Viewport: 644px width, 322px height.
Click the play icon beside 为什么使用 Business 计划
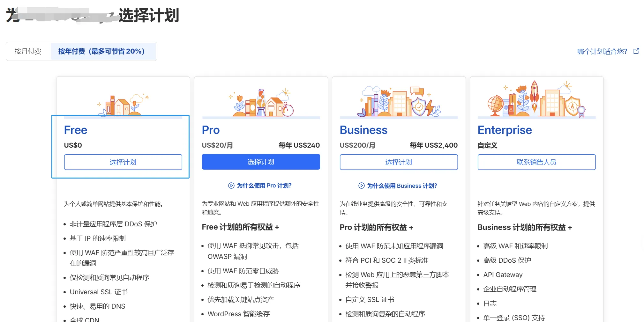pyautogui.click(x=362, y=186)
